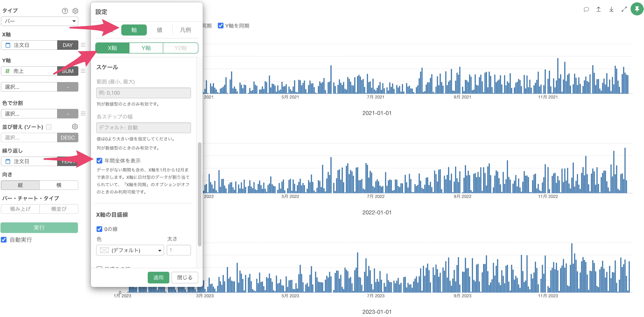Click the 範囲 (最小, 最大) input field
This screenshot has width=644, height=317.
(x=143, y=93)
